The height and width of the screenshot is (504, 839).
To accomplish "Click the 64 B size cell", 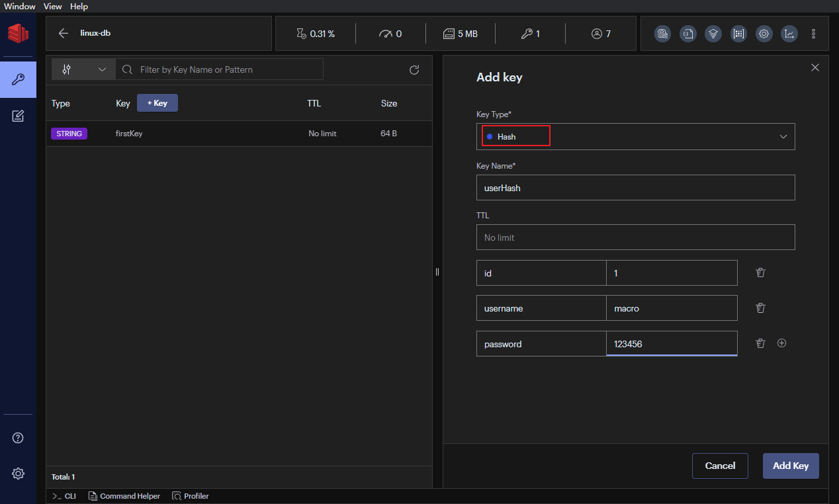I will (x=389, y=134).
